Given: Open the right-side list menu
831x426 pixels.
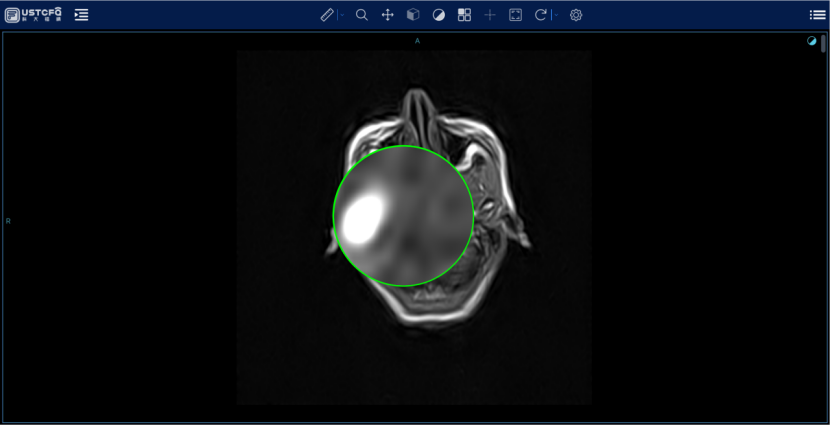Looking at the screenshot, I should pyautogui.click(x=817, y=15).
